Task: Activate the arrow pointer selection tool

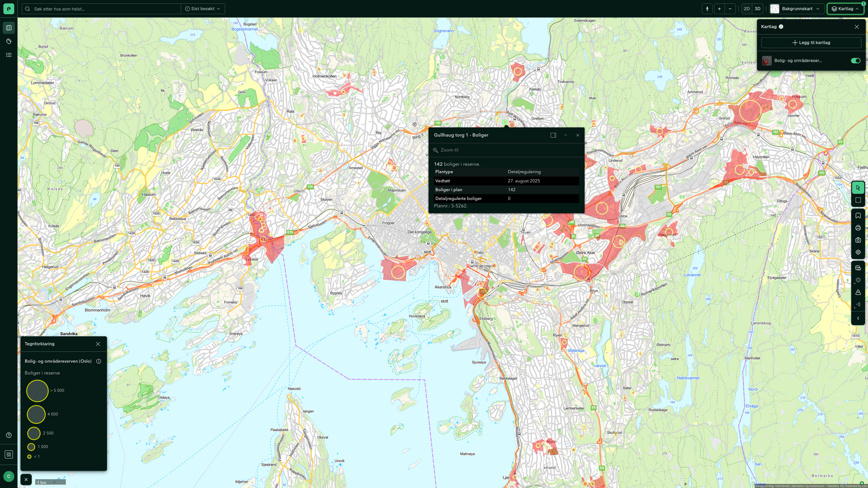Action: (x=858, y=188)
